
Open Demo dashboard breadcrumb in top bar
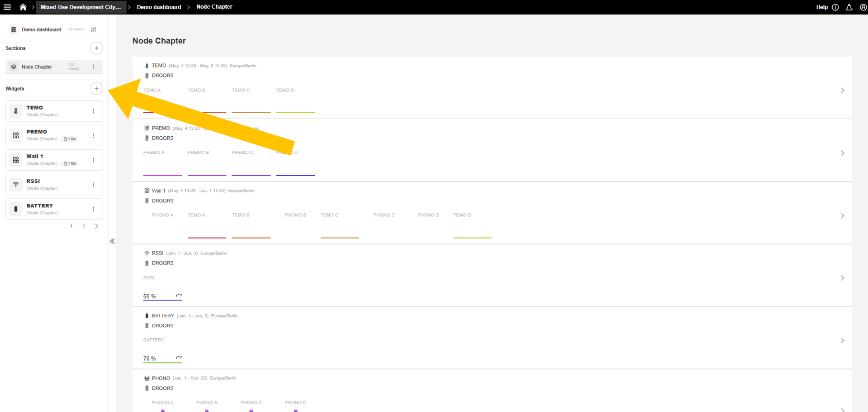tap(159, 7)
